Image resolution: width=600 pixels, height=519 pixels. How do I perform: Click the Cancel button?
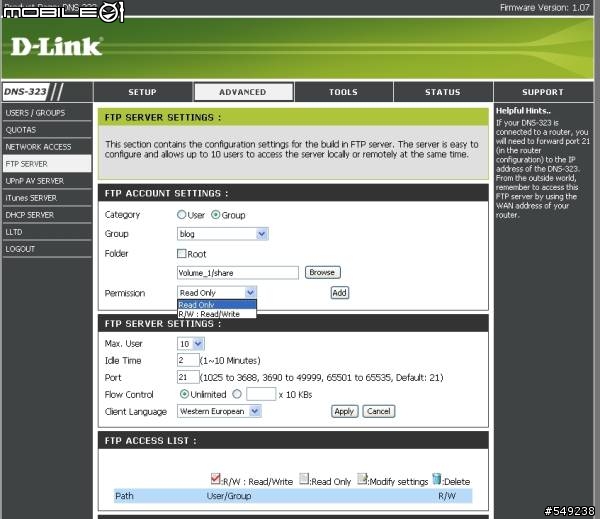(x=378, y=411)
